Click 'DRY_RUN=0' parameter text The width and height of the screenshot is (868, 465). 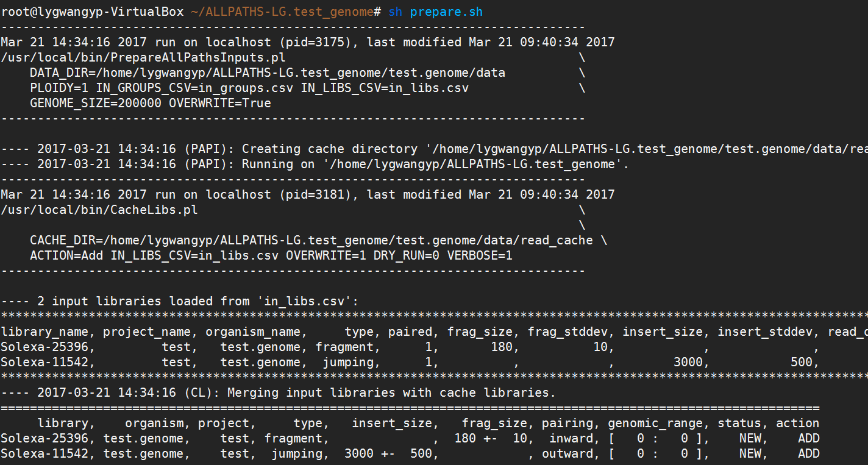407,256
